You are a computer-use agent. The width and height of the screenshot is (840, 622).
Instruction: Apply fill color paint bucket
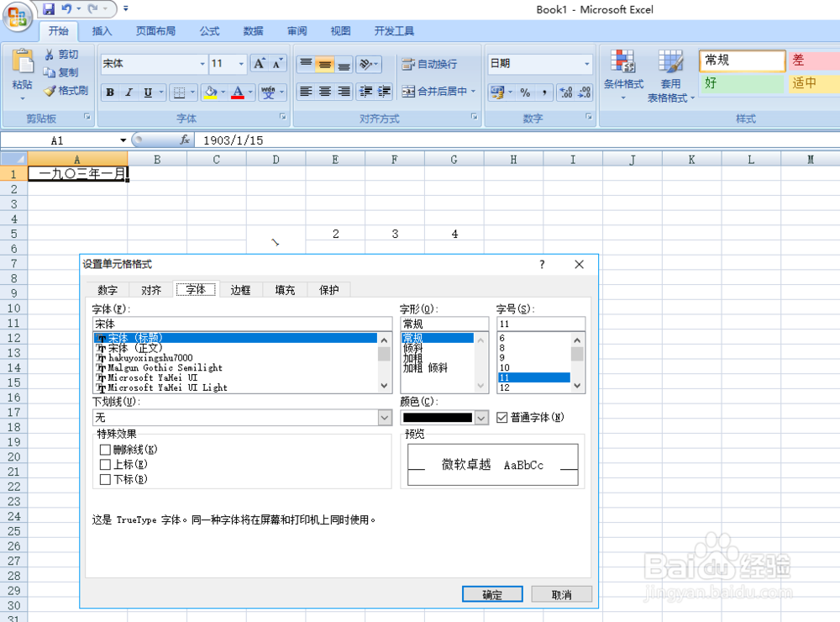(x=211, y=92)
